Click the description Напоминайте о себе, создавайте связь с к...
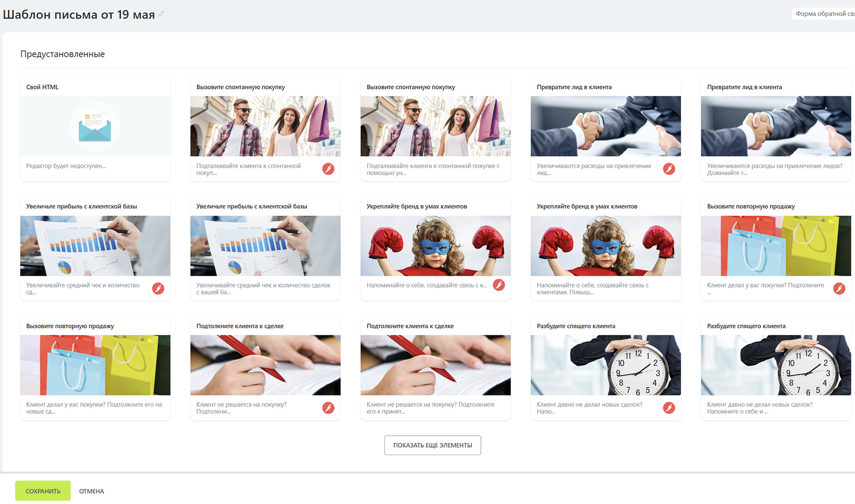 (x=427, y=285)
